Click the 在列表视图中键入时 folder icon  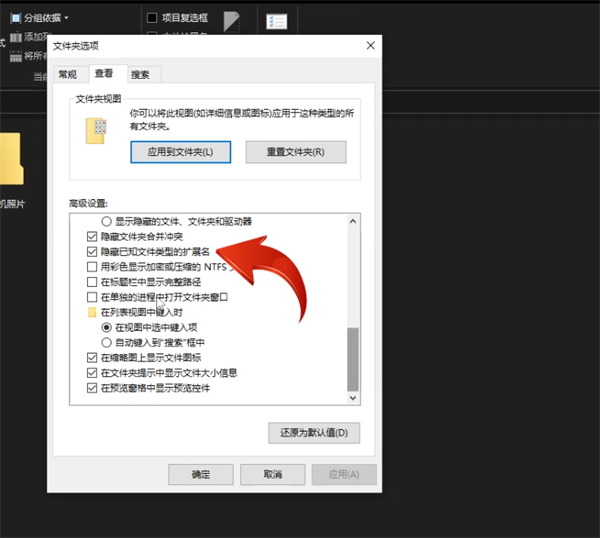(93, 312)
